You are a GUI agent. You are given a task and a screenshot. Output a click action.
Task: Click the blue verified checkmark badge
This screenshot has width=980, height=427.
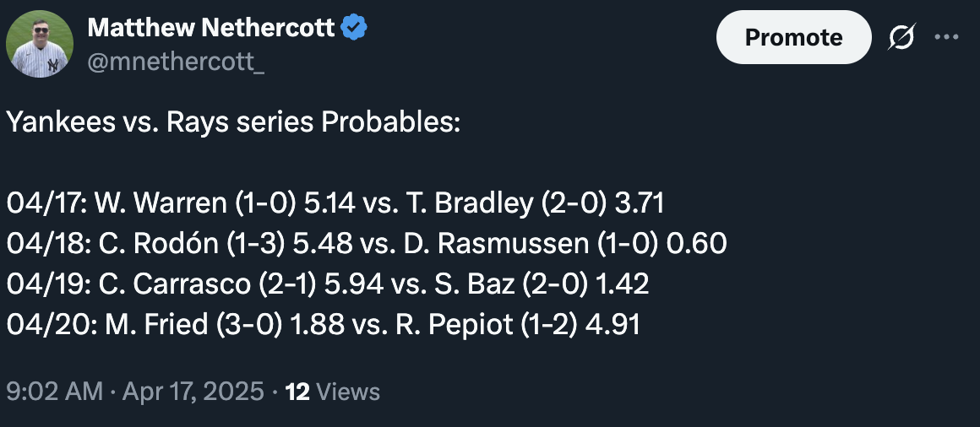(x=354, y=28)
